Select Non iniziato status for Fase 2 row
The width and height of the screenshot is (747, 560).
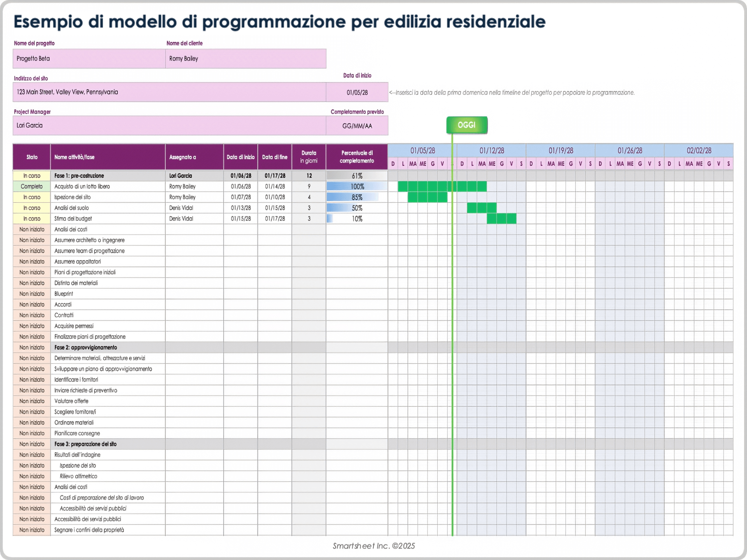(x=32, y=348)
